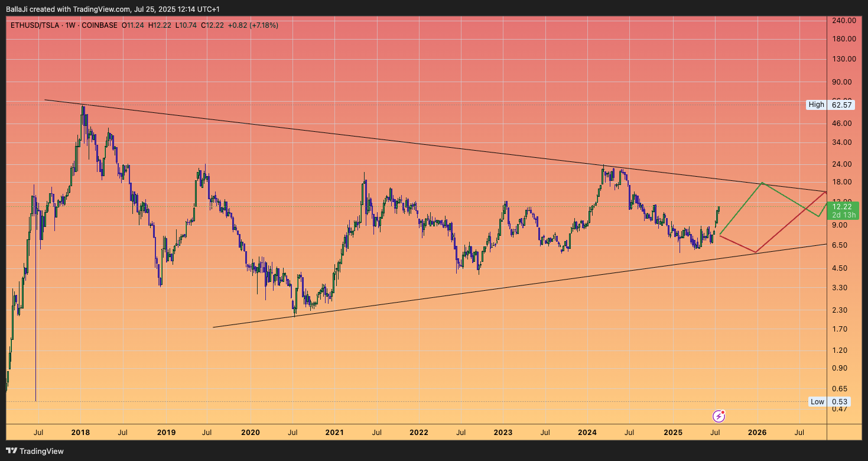The image size is (868, 461).
Task: Click the close value C12.22
Action: [x=213, y=25]
